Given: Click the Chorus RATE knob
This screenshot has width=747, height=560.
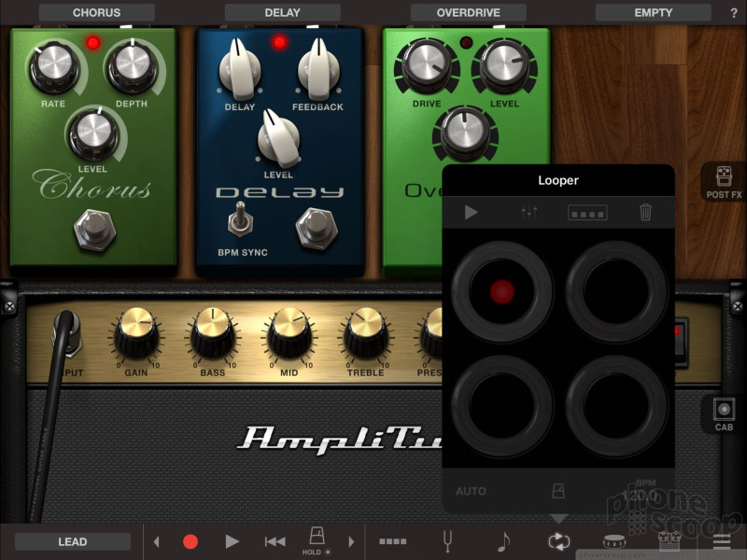Looking at the screenshot, I should click(54, 68).
